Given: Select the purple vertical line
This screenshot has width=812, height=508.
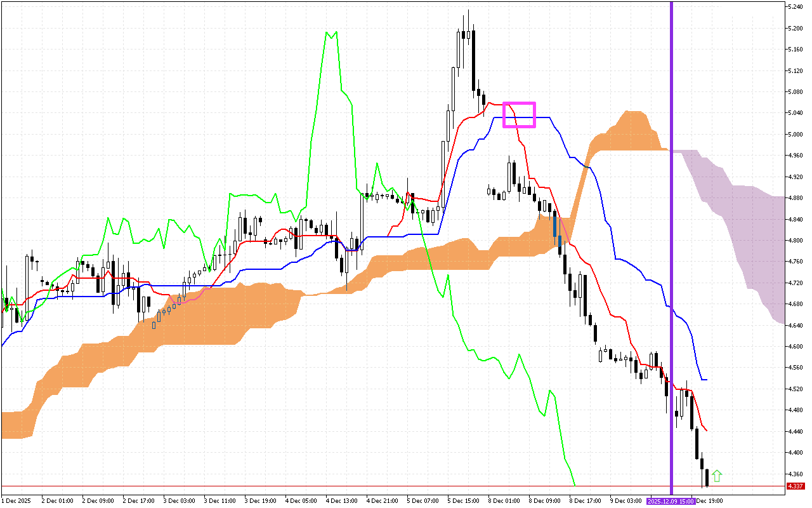Looking at the screenshot, I should point(671,254).
